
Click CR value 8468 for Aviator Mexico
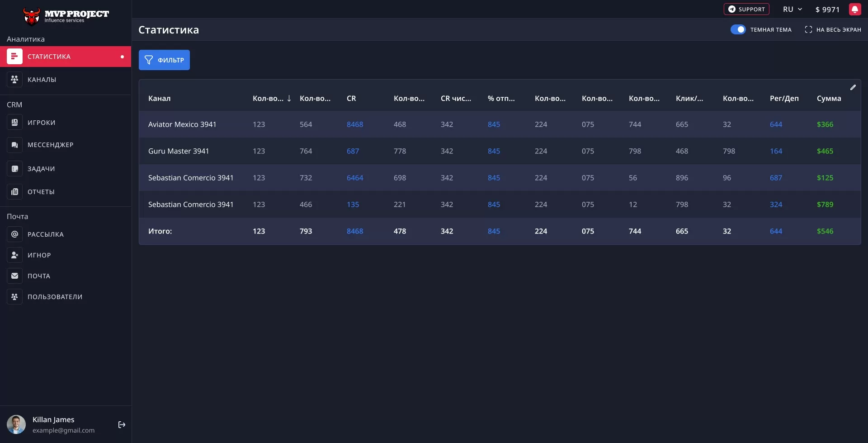coord(354,124)
